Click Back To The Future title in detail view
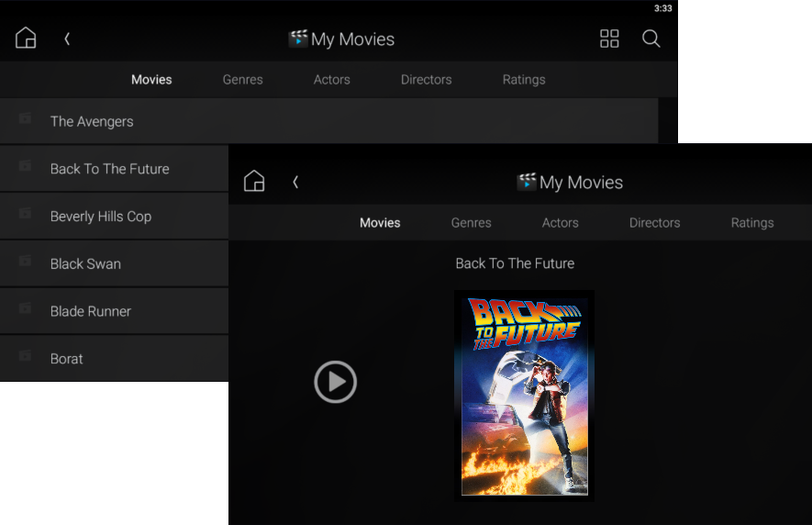Screen dimensions: 812x525 (515, 263)
